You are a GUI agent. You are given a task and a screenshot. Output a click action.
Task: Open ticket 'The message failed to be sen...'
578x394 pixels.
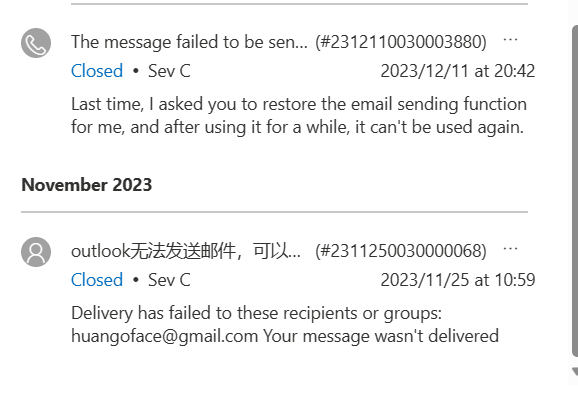click(x=189, y=42)
